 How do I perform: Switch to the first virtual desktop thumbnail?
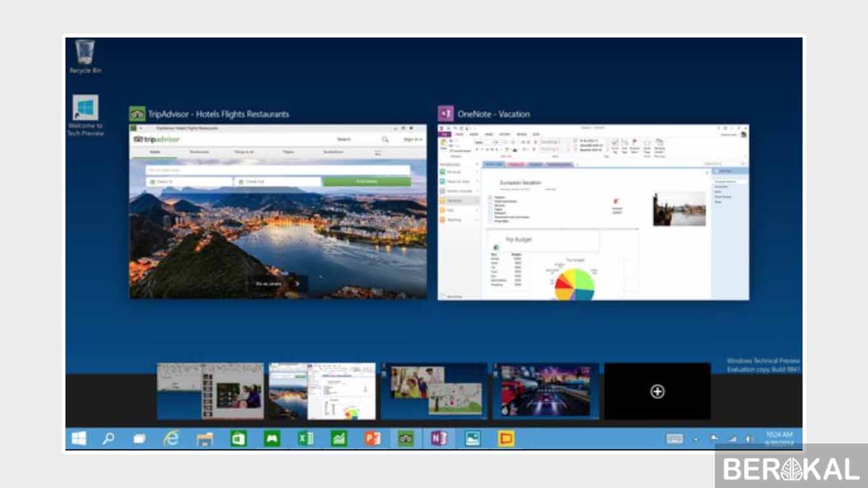tap(210, 391)
